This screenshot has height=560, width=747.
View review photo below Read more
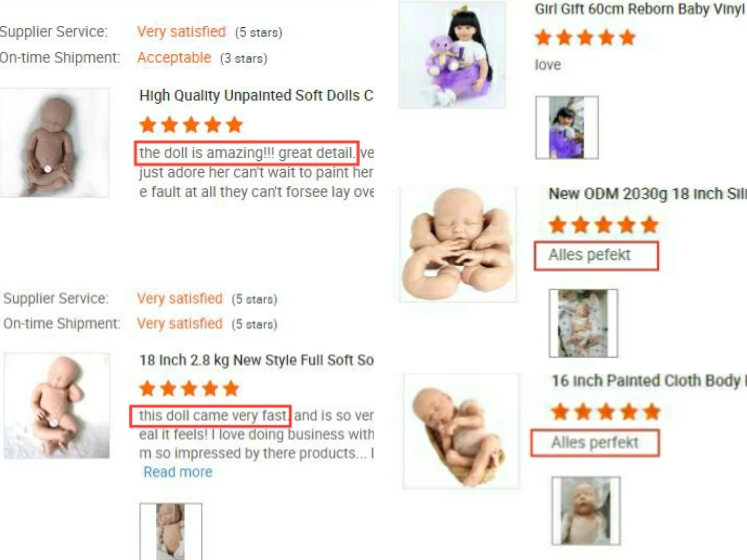point(171,532)
